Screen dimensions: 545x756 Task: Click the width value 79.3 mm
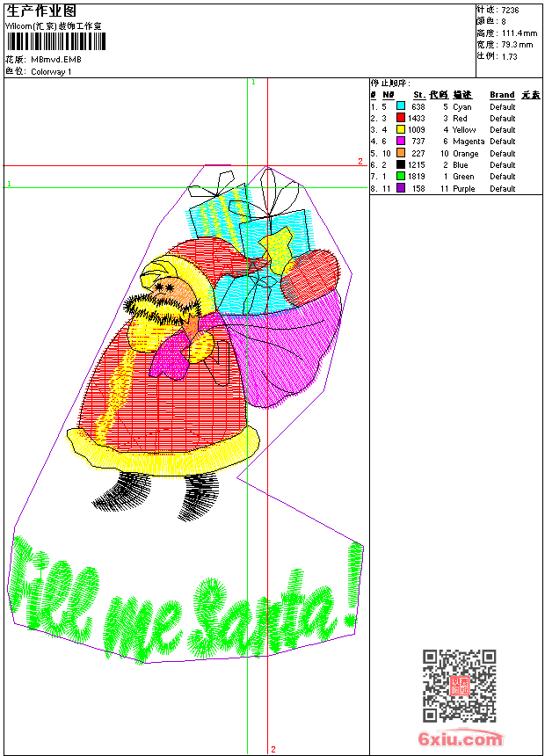518,45
